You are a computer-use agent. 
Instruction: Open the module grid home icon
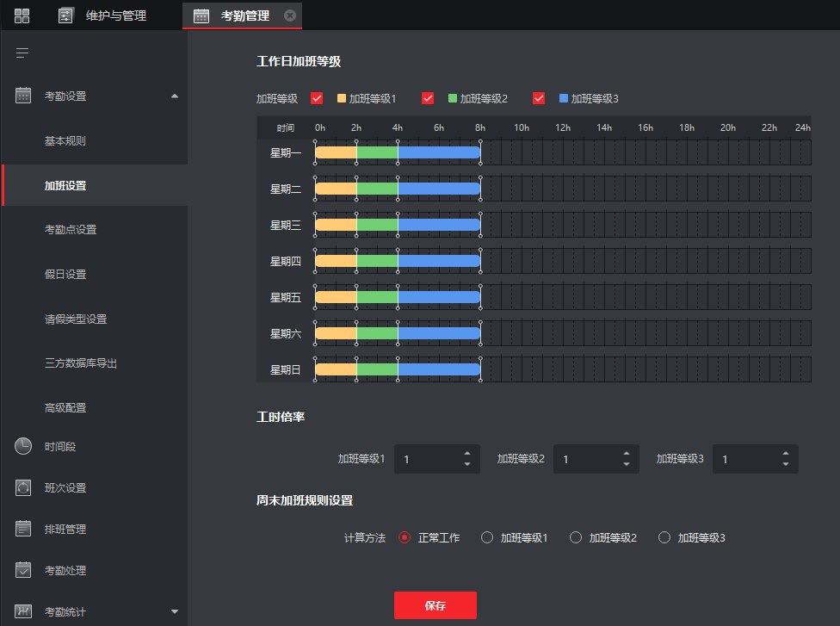22,15
